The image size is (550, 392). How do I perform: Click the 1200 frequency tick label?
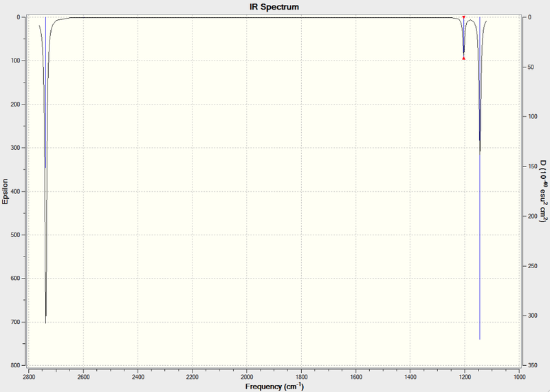click(x=465, y=377)
